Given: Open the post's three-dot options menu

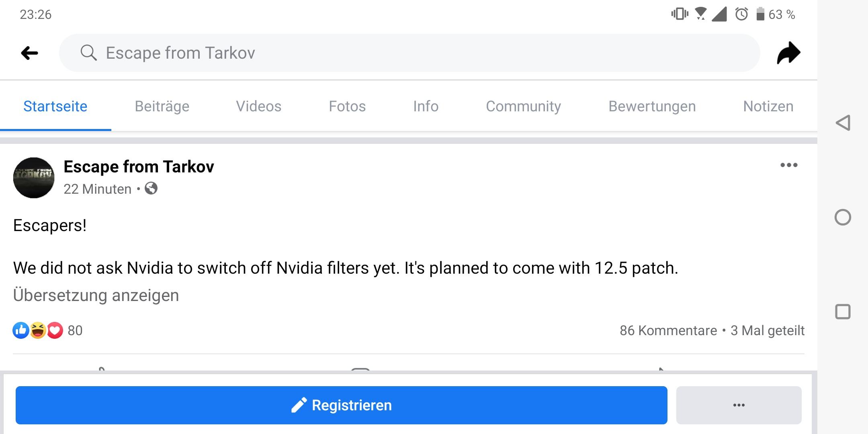Looking at the screenshot, I should [x=789, y=165].
